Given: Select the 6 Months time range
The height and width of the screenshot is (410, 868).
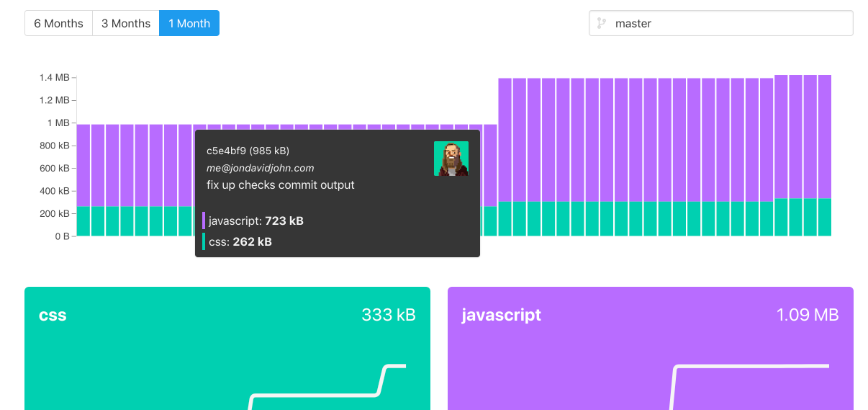Looking at the screenshot, I should point(58,23).
